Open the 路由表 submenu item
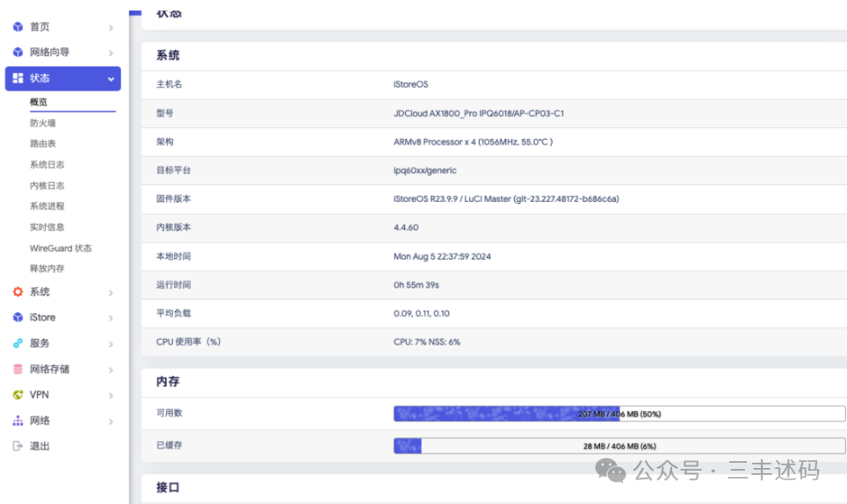The height and width of the screenshot is (504, 847). pos(43,143)
